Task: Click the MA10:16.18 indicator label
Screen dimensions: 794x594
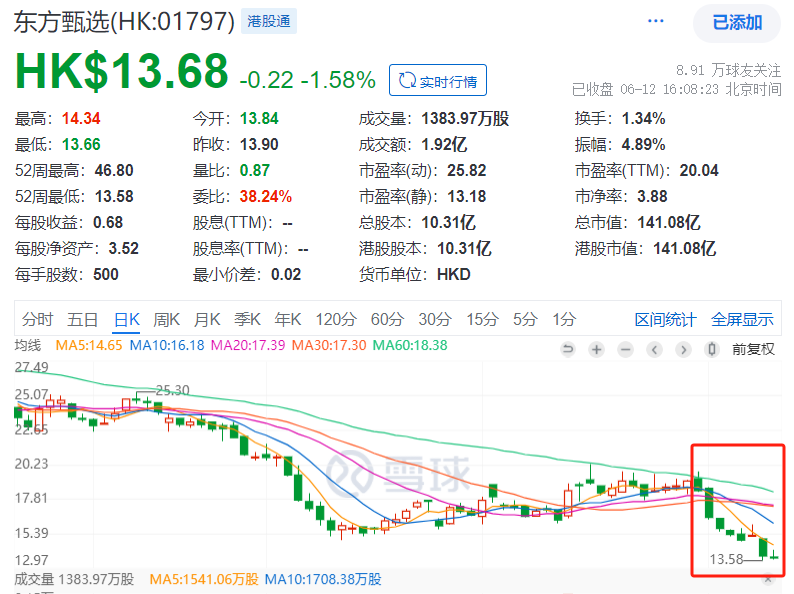Action: pos(167,345)
